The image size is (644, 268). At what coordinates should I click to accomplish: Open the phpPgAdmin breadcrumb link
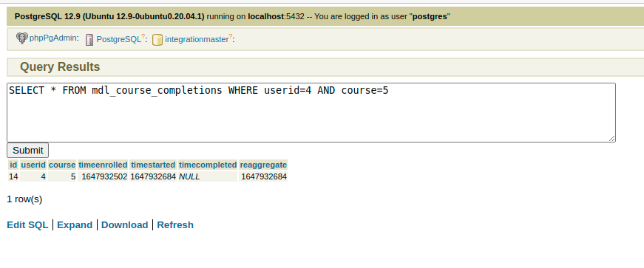click(52, 38)
